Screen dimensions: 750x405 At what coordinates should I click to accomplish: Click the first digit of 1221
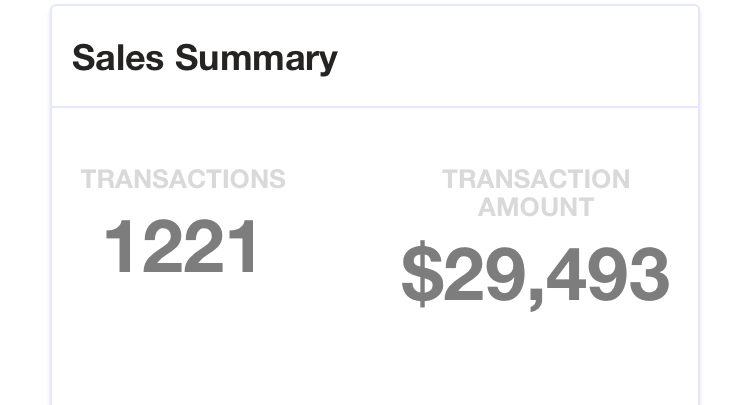(x=122, y=248)
